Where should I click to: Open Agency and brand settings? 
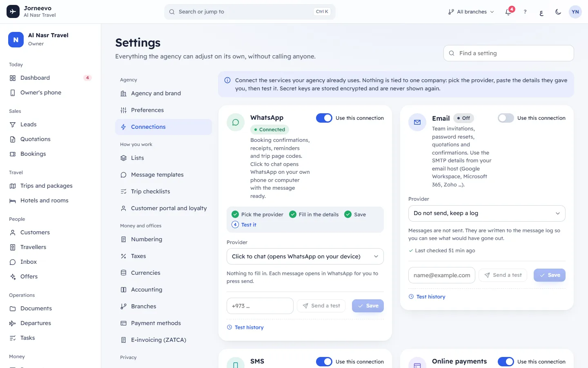163,94
